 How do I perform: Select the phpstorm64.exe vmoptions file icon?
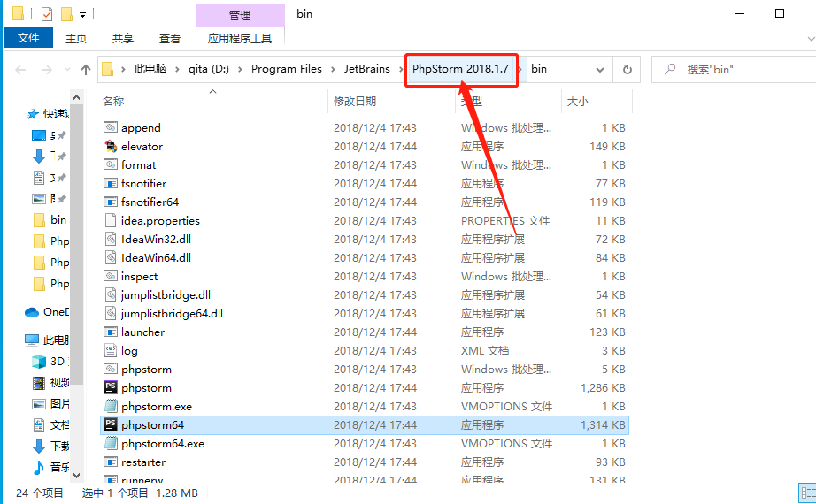[111, 444]
